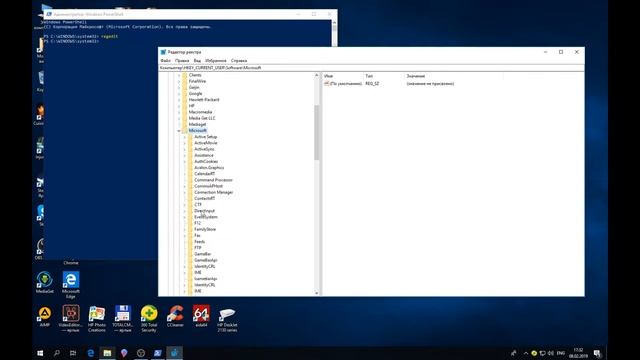Show hidden tray icons chevron
The width and height of the screenshot is (640, 360).
(x=525, y=353)
